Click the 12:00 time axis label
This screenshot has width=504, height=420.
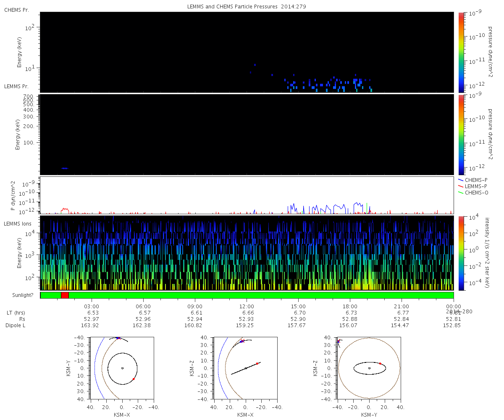(x=247, y=307)
